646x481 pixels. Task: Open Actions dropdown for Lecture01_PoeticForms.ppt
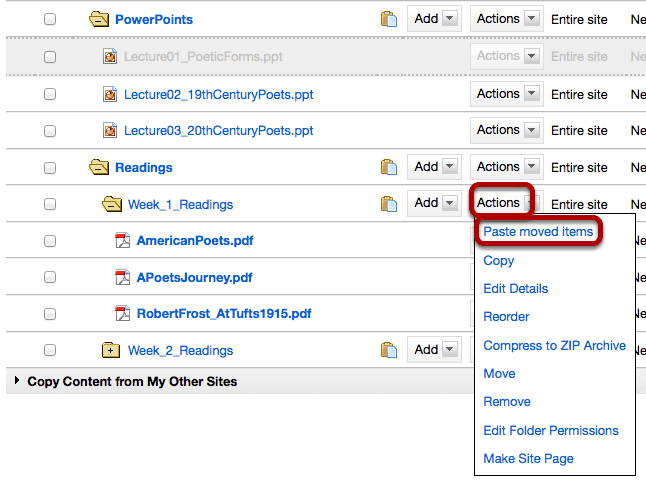point(507,56)
